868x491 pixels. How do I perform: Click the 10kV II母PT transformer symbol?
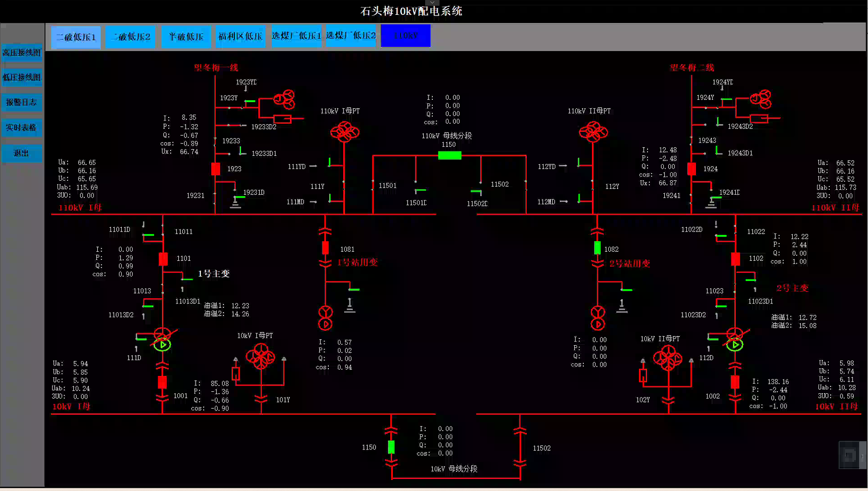pyautogui.click(x=667, y=359)
